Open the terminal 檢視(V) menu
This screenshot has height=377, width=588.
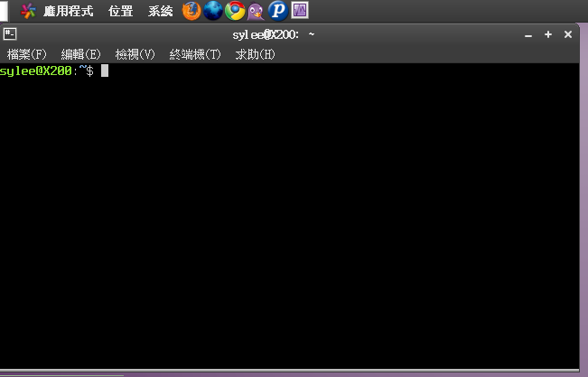[135, 54]
